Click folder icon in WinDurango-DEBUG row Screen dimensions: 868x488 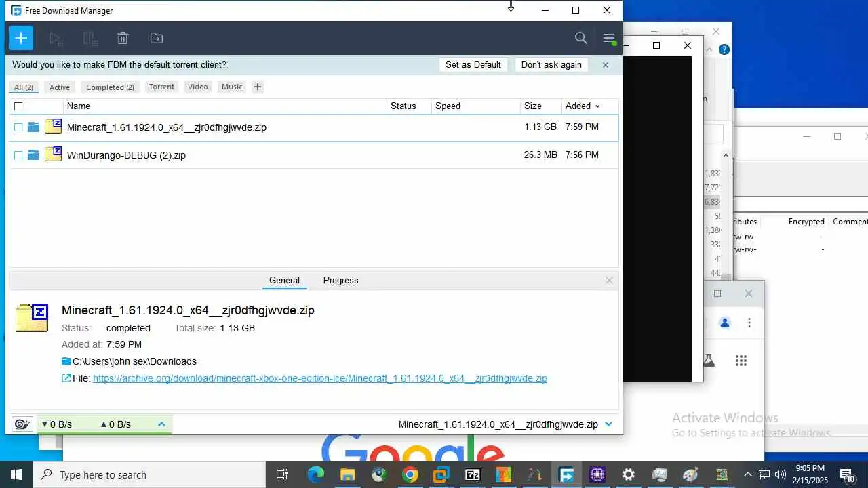(33, 155)
